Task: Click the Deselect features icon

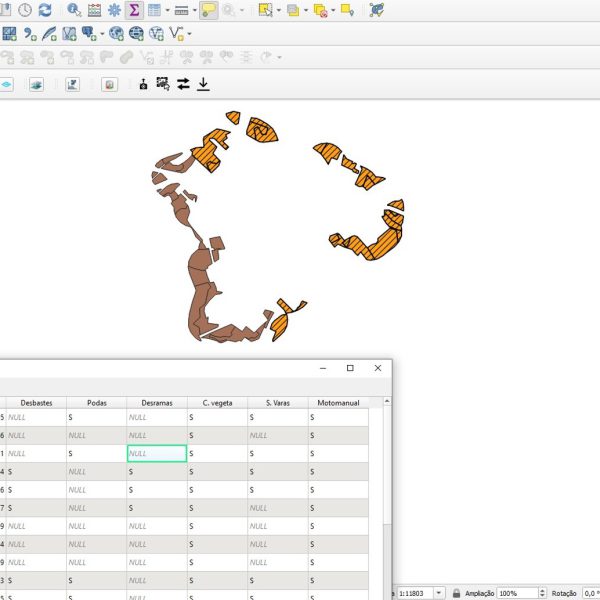Action: [320, 10]
